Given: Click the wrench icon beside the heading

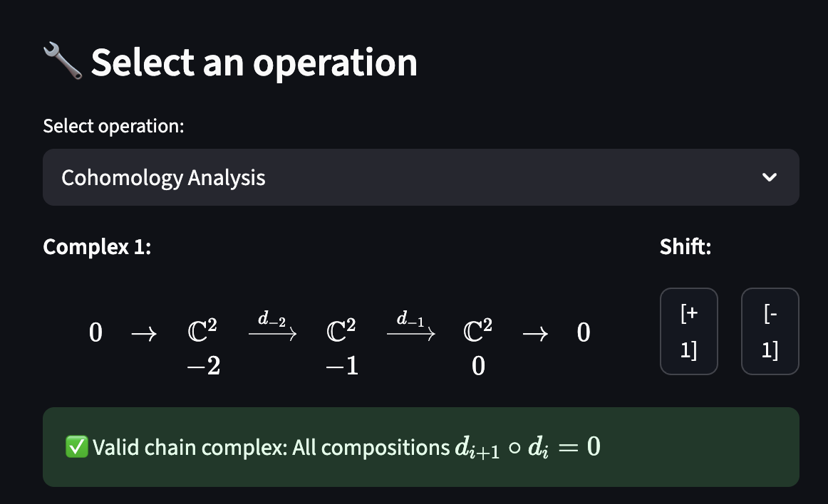Looking at the screenshot, I should coord(62,61).
